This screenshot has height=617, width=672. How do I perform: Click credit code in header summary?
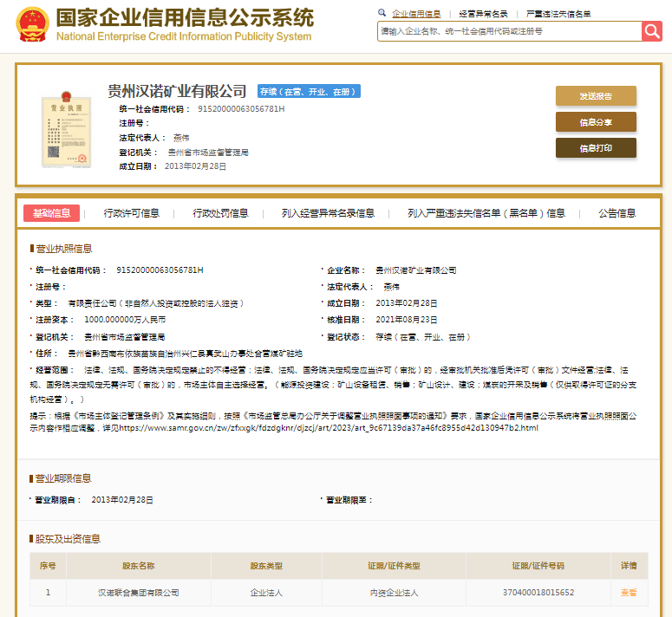click(241, 109)
